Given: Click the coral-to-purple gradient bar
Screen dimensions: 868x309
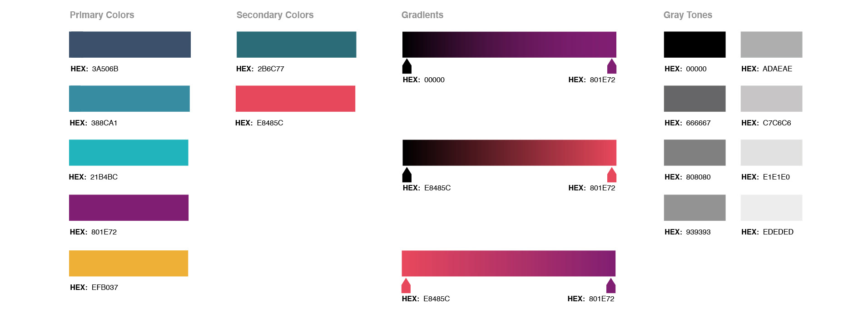Looking at the screenshot, I should coord(508,264).
